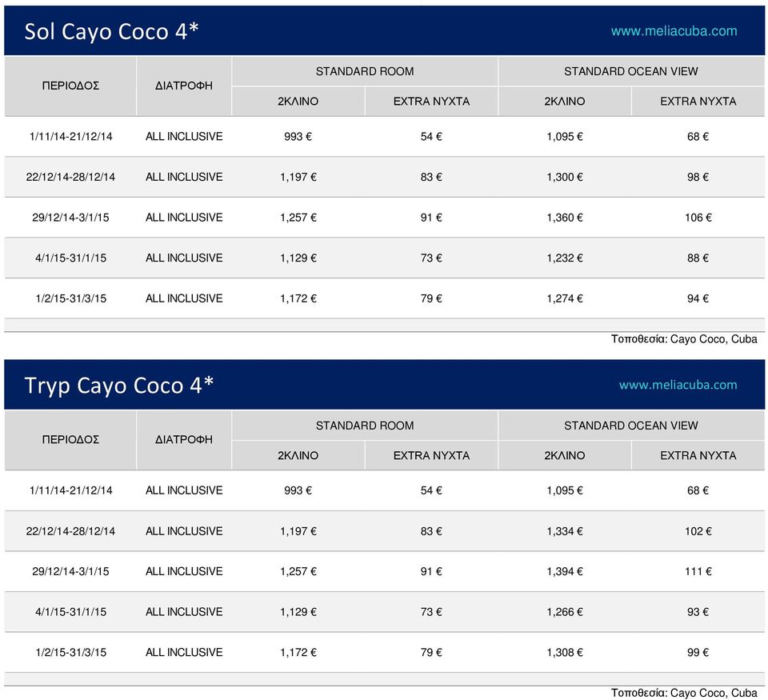Click Tryp location caption Τοποθεσία: Cayo Coco, Cuba
This screenshot has width=768, height=700.
(x=684, y=693)
